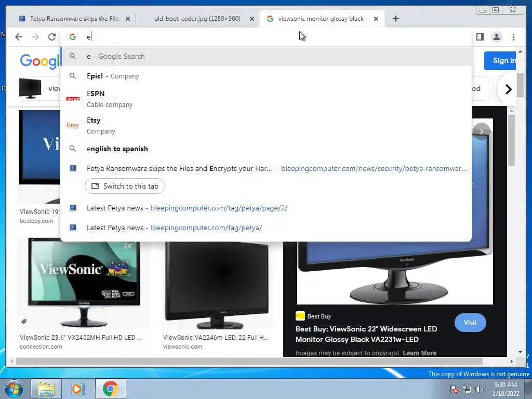Open the side panel icon
Image resolution: width=532 pixels, height=399 pixels.
pos(480,37)
